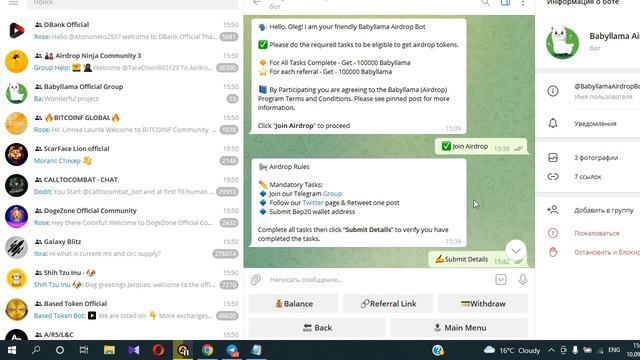Screen dimensions: 640x360
Task: Click the DBank Official avatar
Action: [x=16, y=31]
